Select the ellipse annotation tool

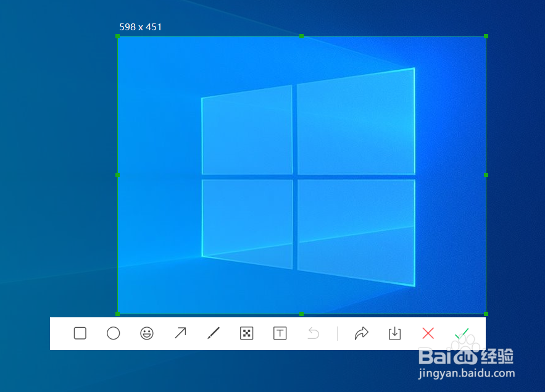[114, 333]
